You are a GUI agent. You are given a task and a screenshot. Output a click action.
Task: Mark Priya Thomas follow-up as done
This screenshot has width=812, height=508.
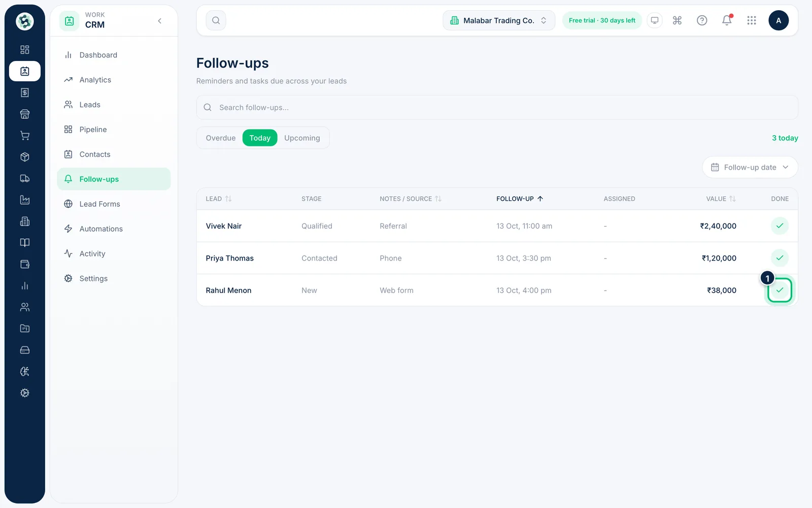point(780,258)
